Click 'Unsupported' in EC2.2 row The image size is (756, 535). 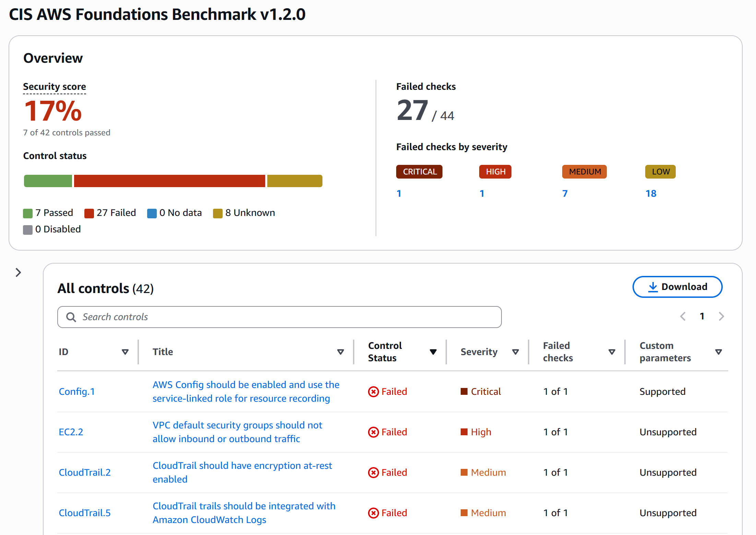coord(668,432)
